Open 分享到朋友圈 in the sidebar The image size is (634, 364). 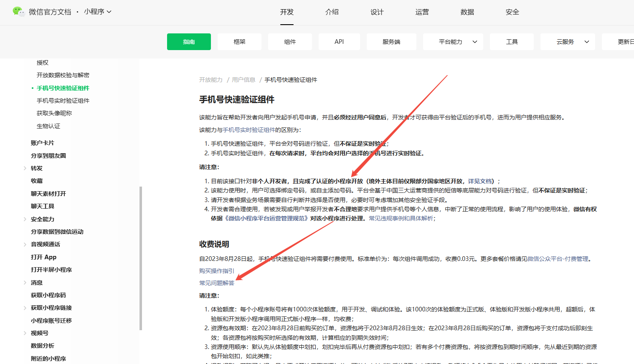point(48,156)
